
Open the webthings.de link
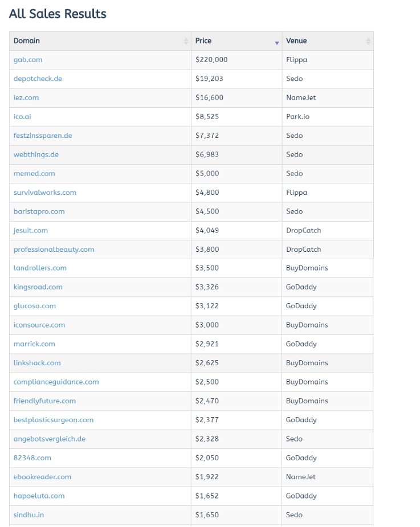(36, 154)
